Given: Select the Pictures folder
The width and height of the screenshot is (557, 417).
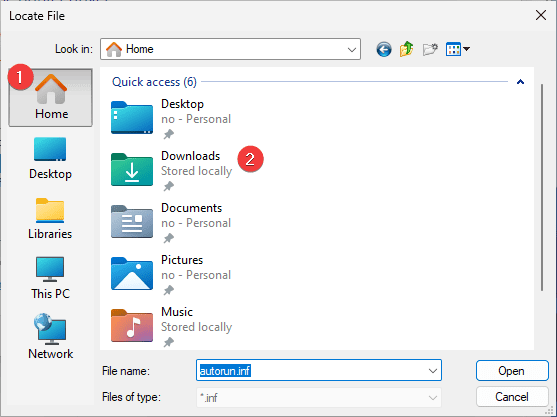Looking at the screenshot, I should (172, 274).
